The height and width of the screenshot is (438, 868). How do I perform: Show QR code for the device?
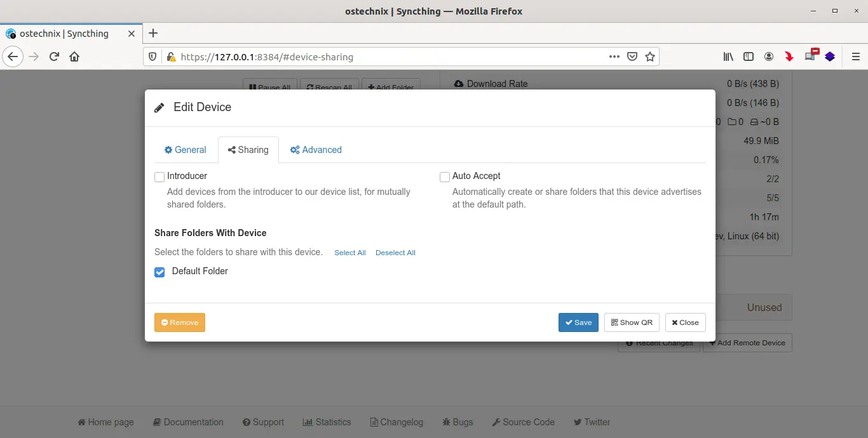pyautogui.click(x=632, y=322)
